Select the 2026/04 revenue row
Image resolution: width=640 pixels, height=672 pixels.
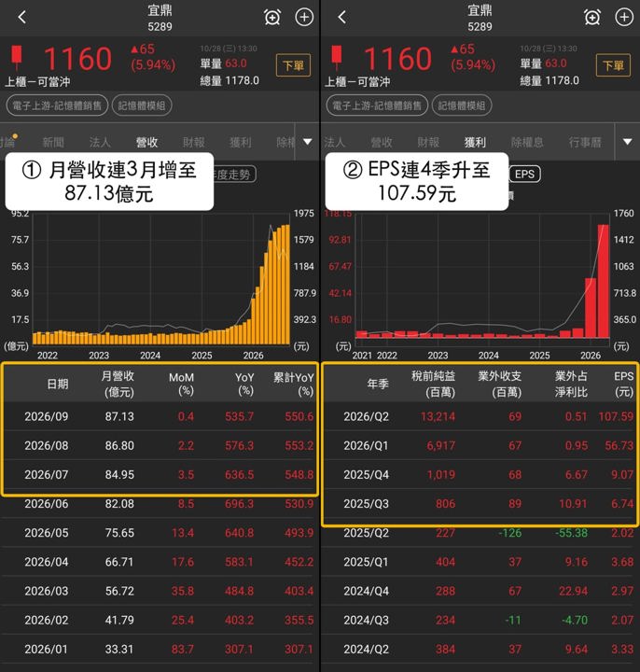160,562
